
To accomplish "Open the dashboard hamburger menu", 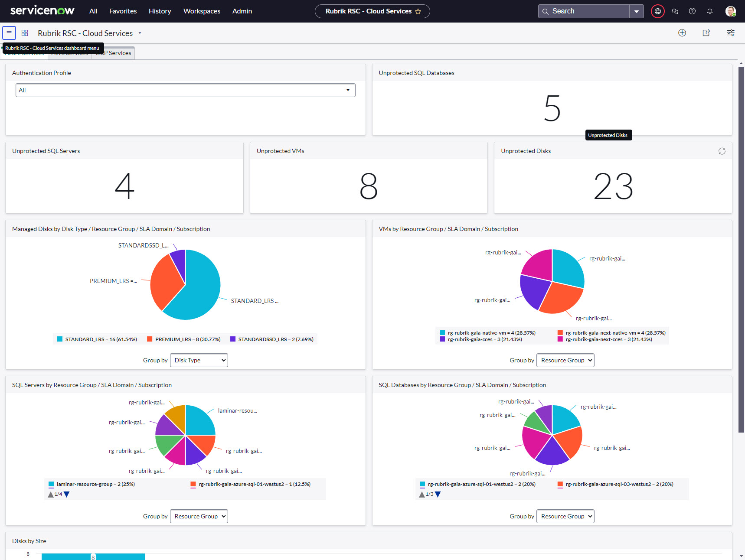I will (9, 33).
